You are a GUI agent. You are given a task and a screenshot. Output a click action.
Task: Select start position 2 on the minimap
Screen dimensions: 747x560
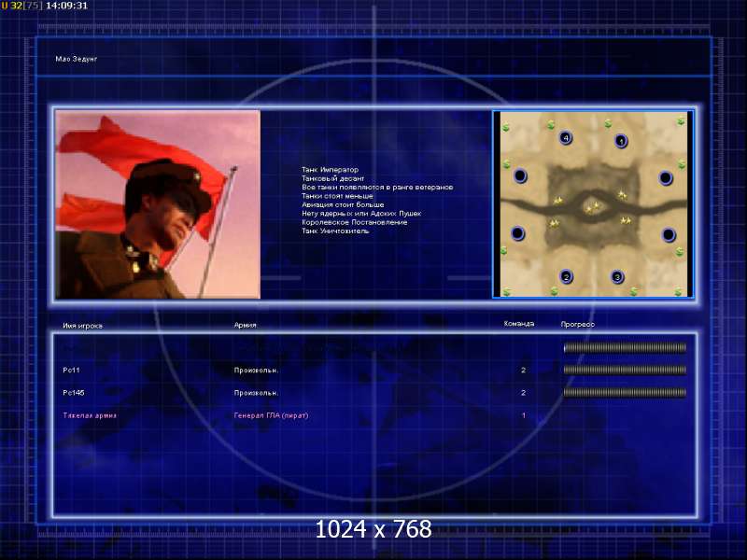[567, 276]
